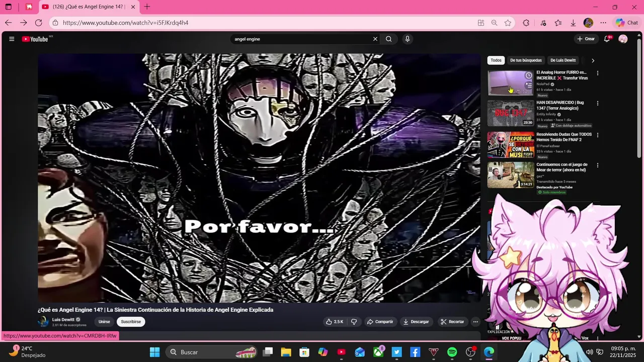Open the Edge media control icon

point(543,23)
